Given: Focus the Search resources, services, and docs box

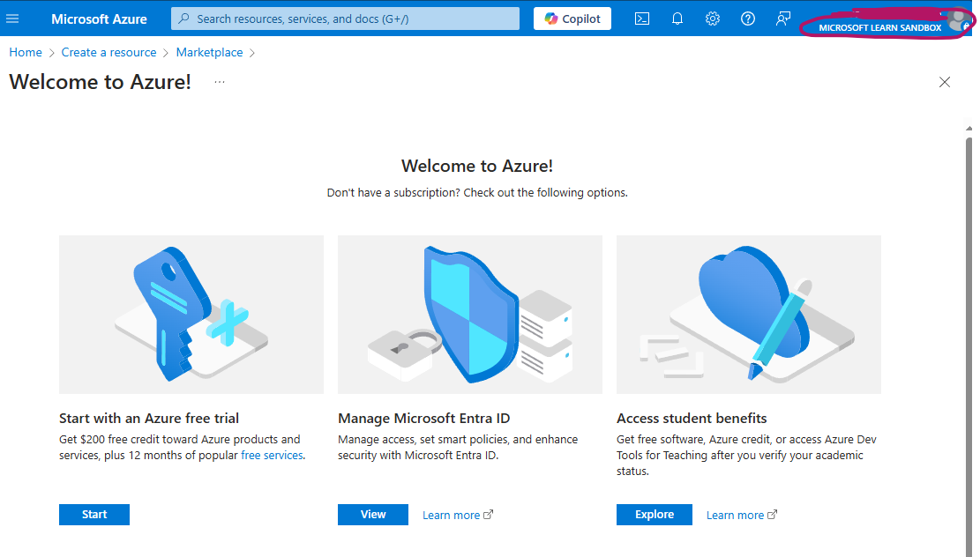Looking at the screenshot, I should click(345, 19).
